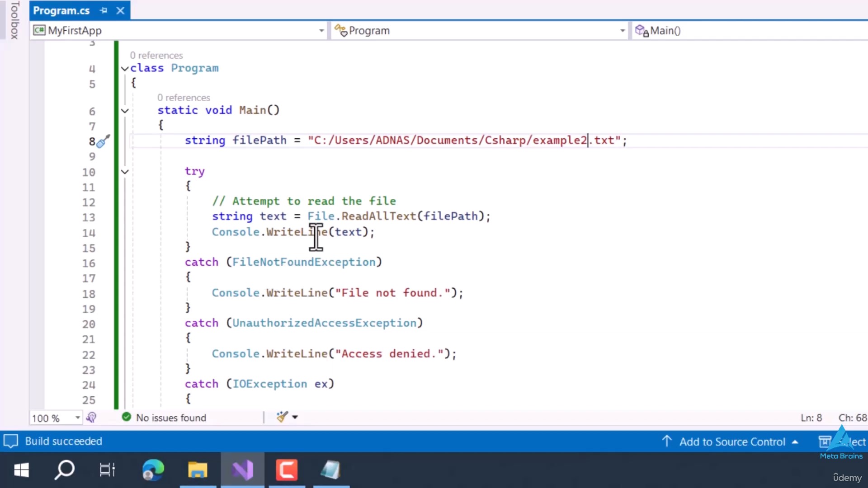Collapse the class Program block

tap(125, 69)
